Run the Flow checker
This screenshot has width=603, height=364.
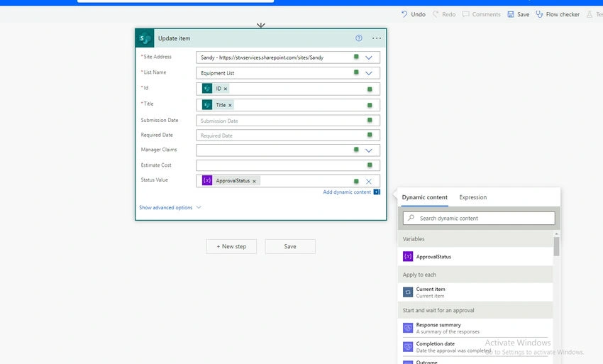pos(558,14)
